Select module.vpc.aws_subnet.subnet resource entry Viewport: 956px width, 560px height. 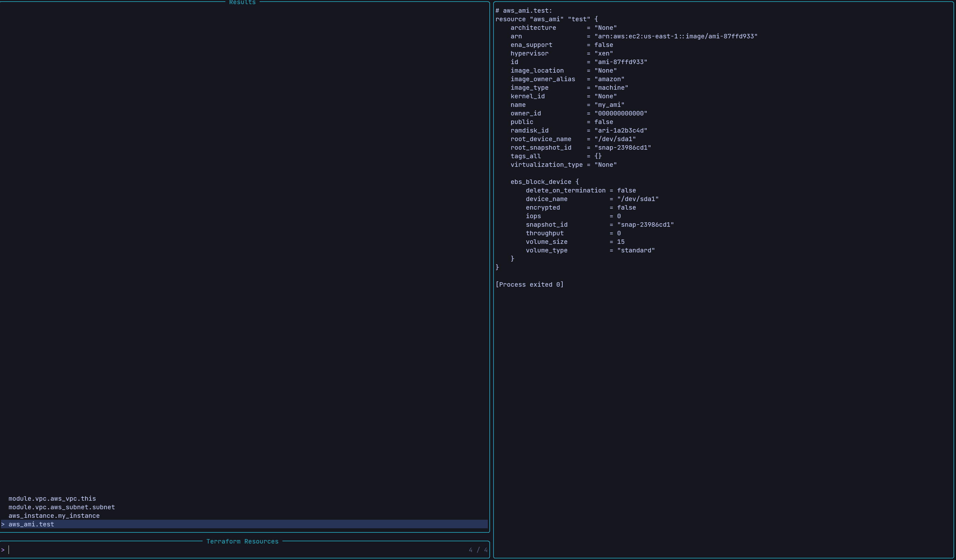tap(61, 507)
